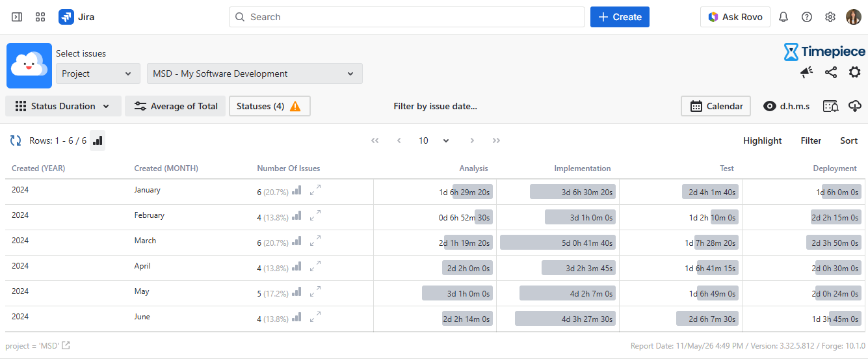Image resolution: width=868 pixels, height=359 pixels.
Task: Open the Project issue-source dropdown
Action: [98, 73]
